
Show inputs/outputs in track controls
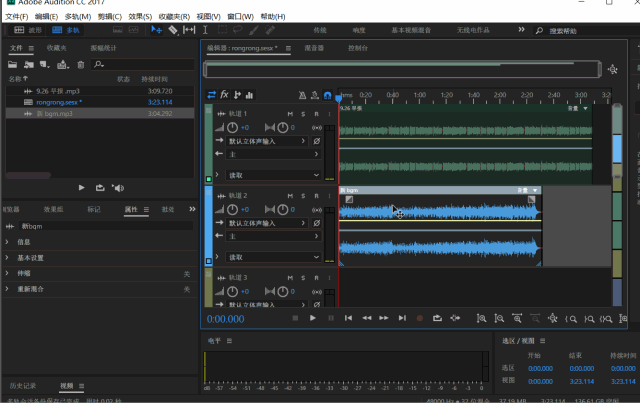pyautogui.click(x=211, y=95)
